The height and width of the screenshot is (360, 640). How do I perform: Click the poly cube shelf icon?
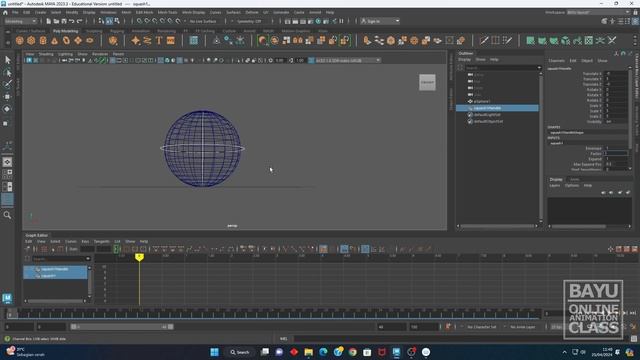pyautogui.click(x=31, y=40)
